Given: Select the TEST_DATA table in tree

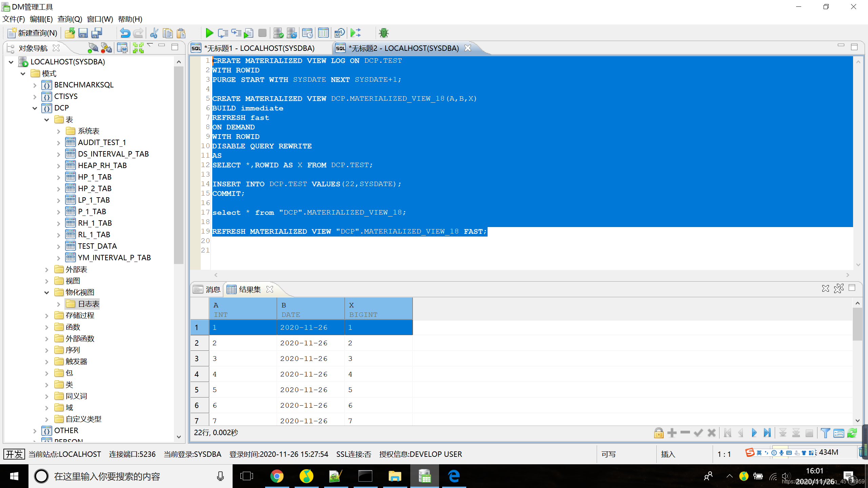Looking at the screenshot, I should tap(97, 246).
